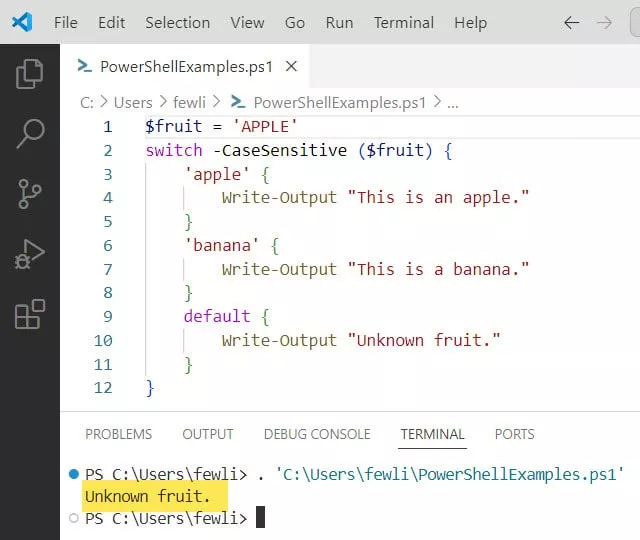Expand breadcrumb ellipsis after file name
The image size is (640, 540).
(x=452, y=102)
